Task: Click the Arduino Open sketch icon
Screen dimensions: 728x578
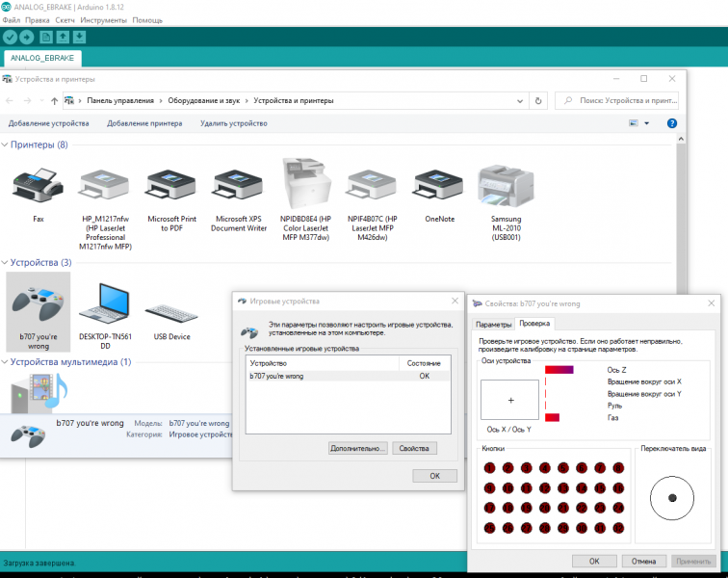Action: pyautogui.click(x=63, y=38)
